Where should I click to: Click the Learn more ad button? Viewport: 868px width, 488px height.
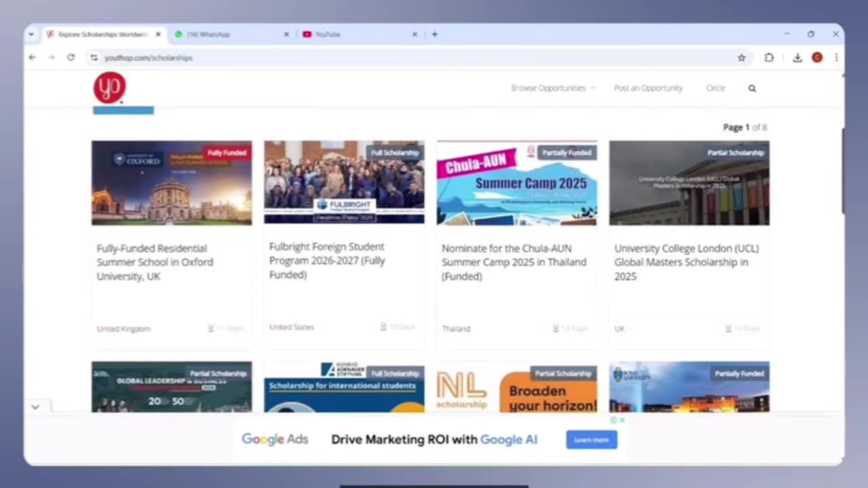click(591, 440)
